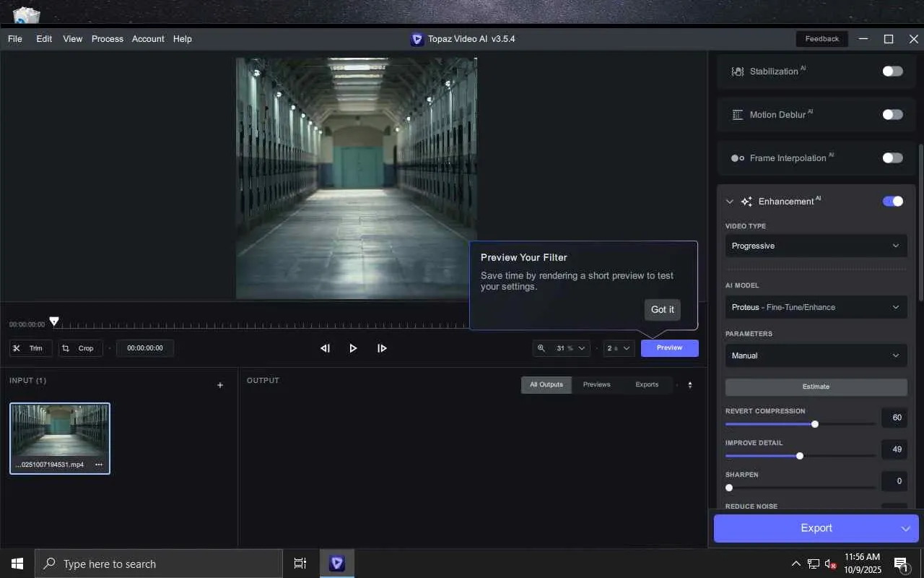Switch on Frame Interpolation
This screenshot has height=578, width=924.
(x=892, y=158)
